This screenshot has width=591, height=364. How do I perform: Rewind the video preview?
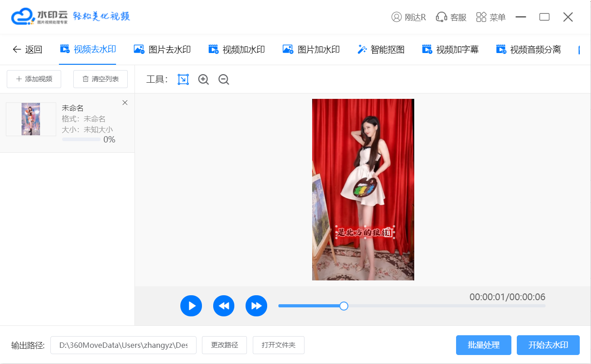click(224, 306)
